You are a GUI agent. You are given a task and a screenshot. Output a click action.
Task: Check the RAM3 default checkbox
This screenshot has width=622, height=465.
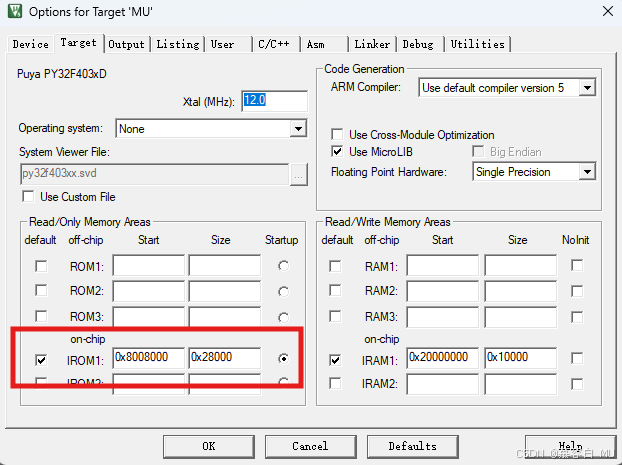336,316
